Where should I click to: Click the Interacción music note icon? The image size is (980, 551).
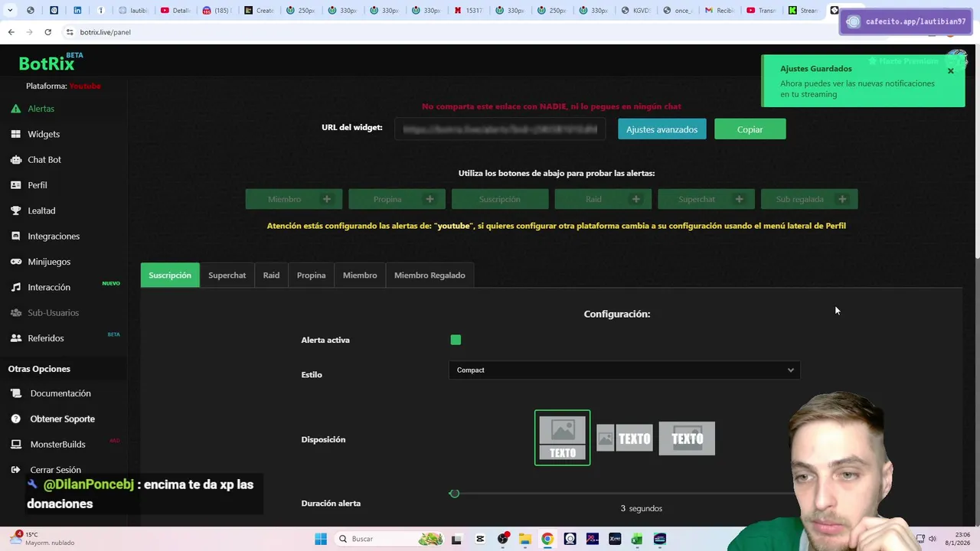point(15,287)
